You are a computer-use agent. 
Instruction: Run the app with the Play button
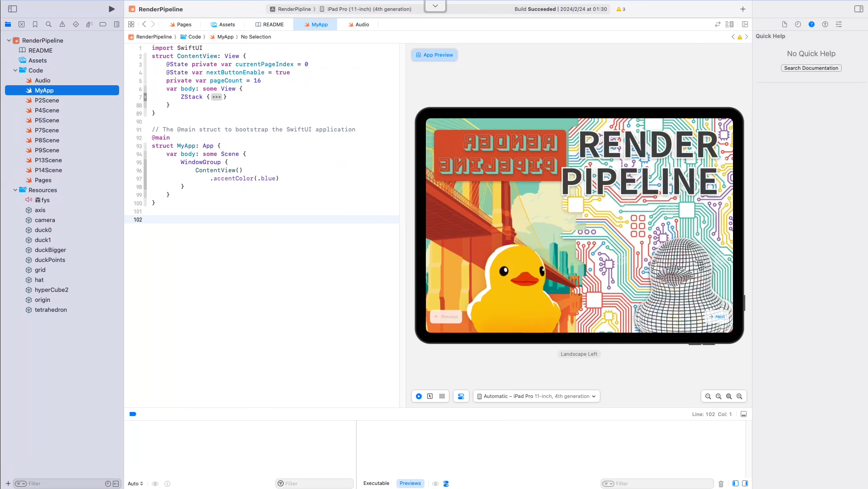[x=111, y=9]
